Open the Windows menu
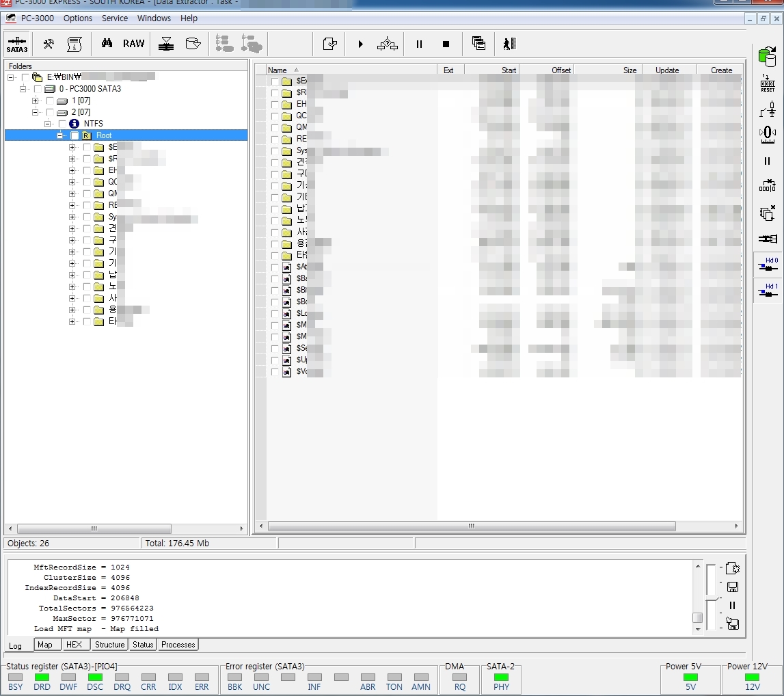This screenshot has height=696, width=784. pyautogui.click(x=154, y=18)
